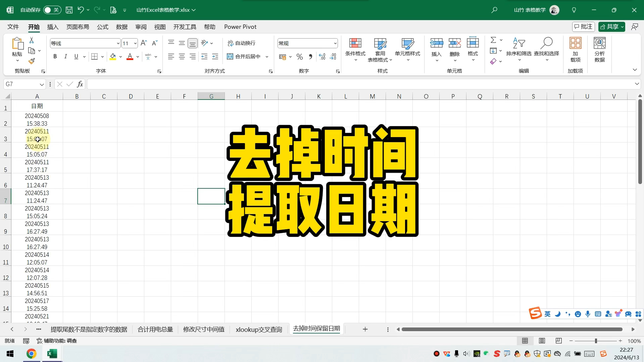Click the Save icon in title bar
This screenshot has width=644, height=362.
pos(69,10)
